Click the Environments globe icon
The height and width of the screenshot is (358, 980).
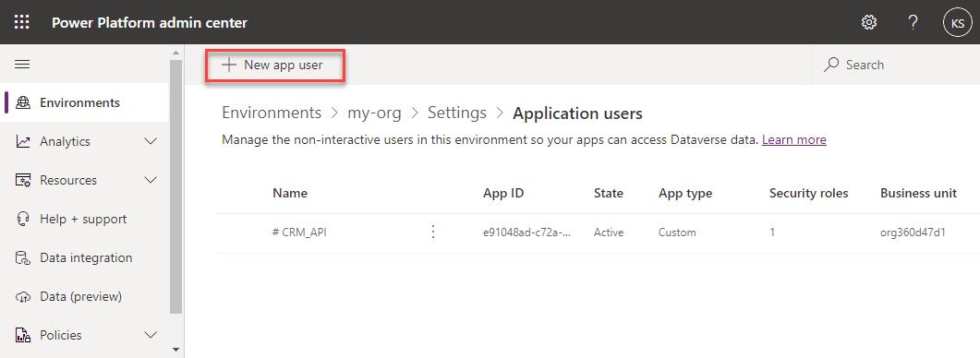pyautogui.click(x=23, y=103)
